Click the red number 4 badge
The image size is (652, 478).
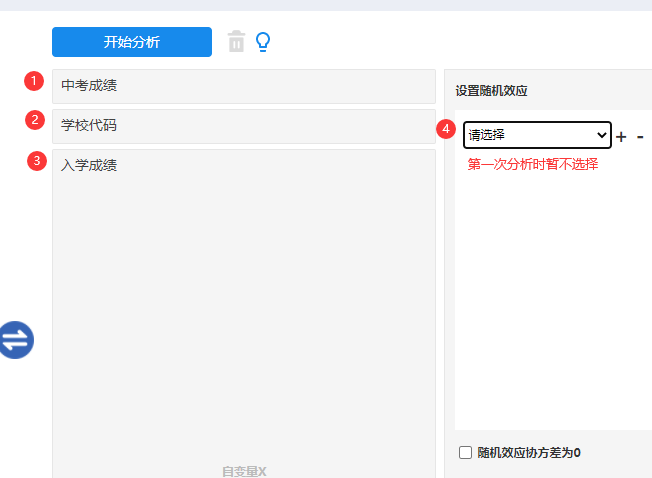pos(446,130)
